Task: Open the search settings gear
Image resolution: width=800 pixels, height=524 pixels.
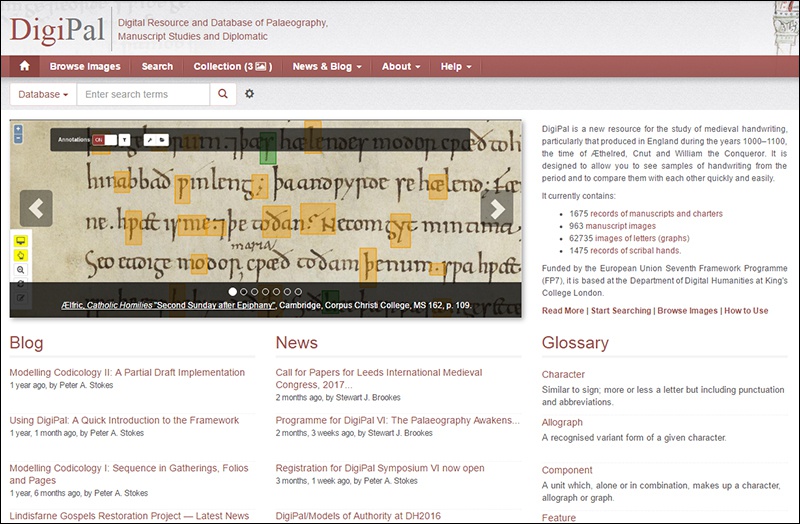Action: (x=249, y=94)
